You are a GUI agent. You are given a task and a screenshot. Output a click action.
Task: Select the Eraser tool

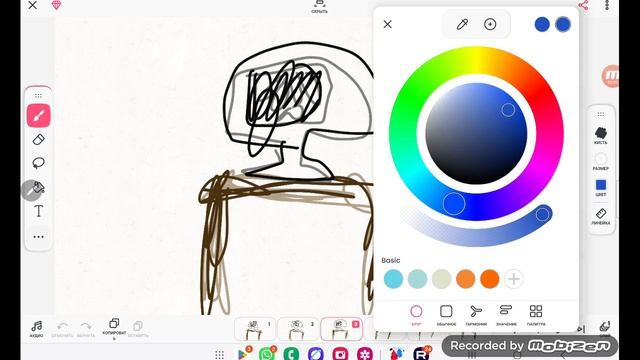click(38, 140)
